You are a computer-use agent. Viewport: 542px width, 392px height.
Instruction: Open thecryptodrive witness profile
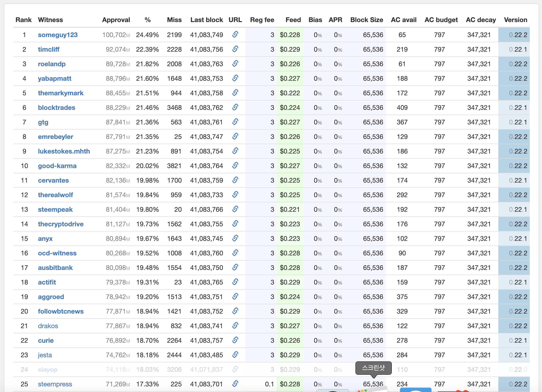pos(61,224)
